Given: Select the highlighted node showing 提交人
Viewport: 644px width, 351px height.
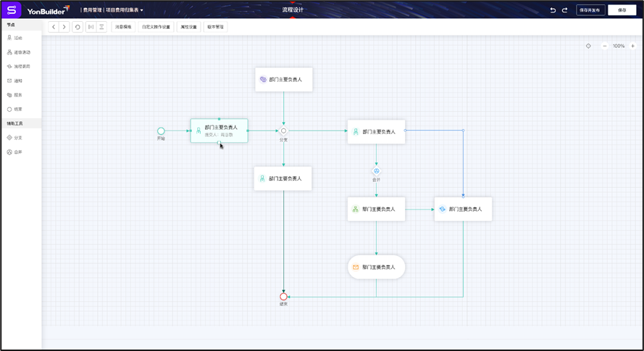Looking at the screenshot, I should (219, 131).
